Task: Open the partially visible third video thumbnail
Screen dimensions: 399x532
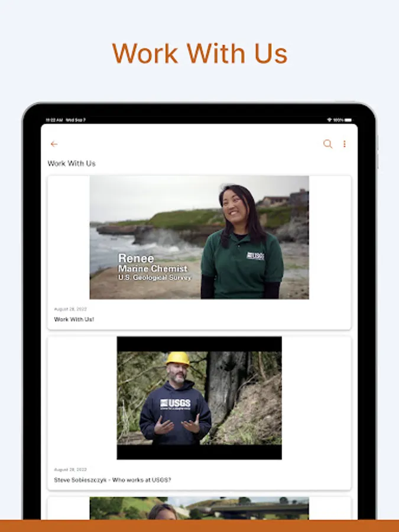Action: tap(199, 508)
